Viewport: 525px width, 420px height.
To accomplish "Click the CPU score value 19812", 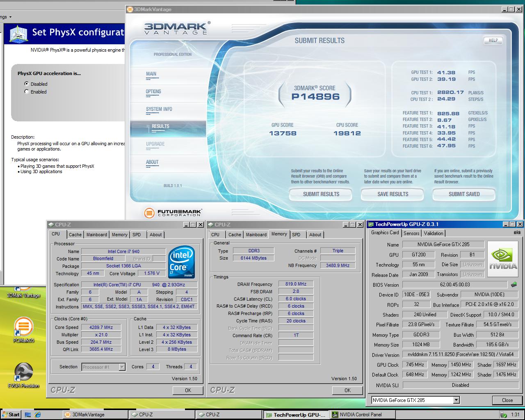I will point(347,133).
